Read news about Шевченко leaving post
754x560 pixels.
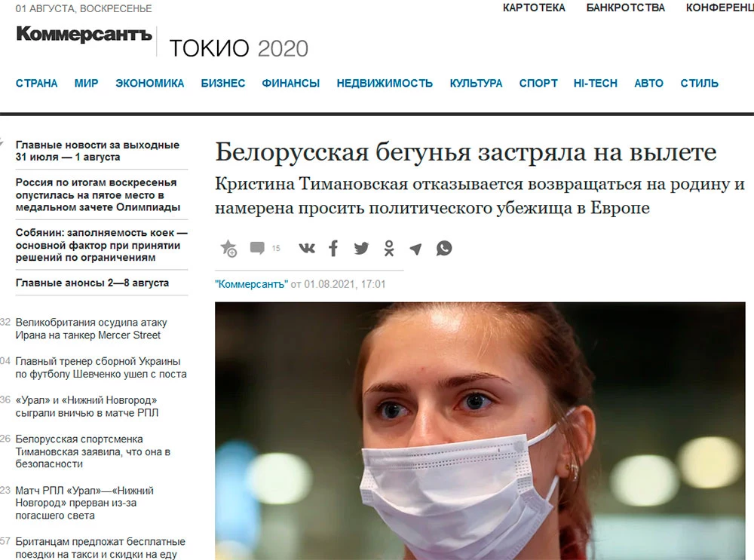pyautogui.click(x=101, y=368)
